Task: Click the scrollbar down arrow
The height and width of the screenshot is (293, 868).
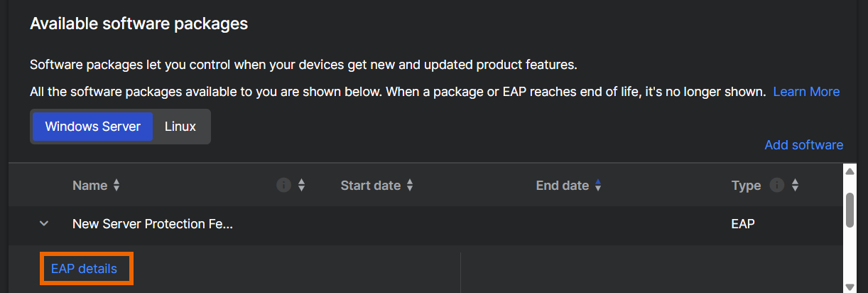Action: (x=849, y=287)
